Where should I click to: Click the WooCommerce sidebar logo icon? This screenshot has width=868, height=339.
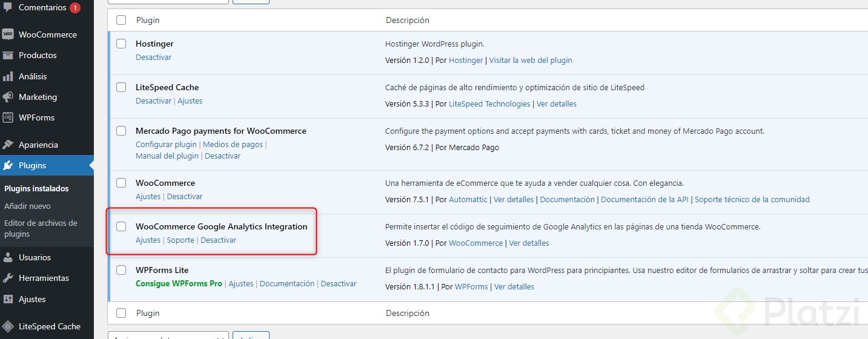coord(8,35)
